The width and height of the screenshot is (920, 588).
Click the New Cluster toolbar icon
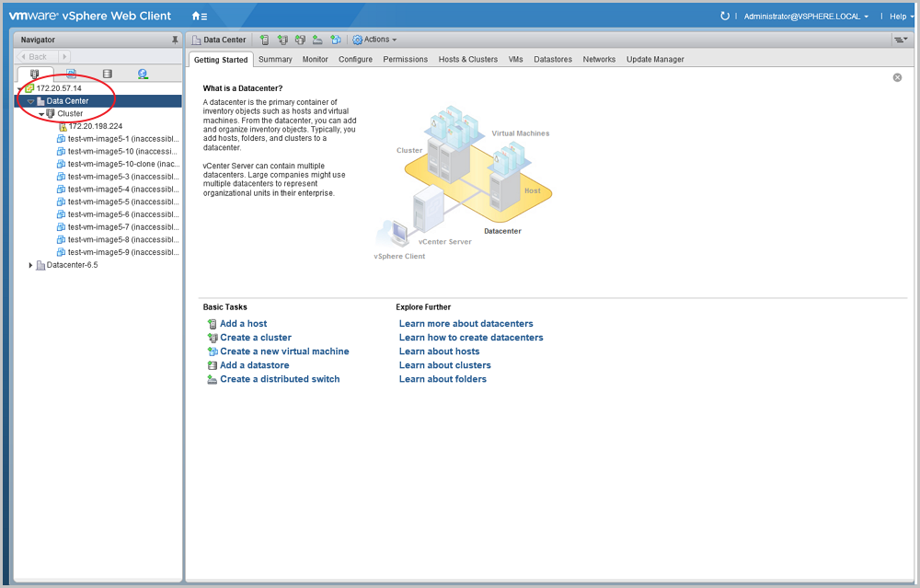(x=282, y=40)
